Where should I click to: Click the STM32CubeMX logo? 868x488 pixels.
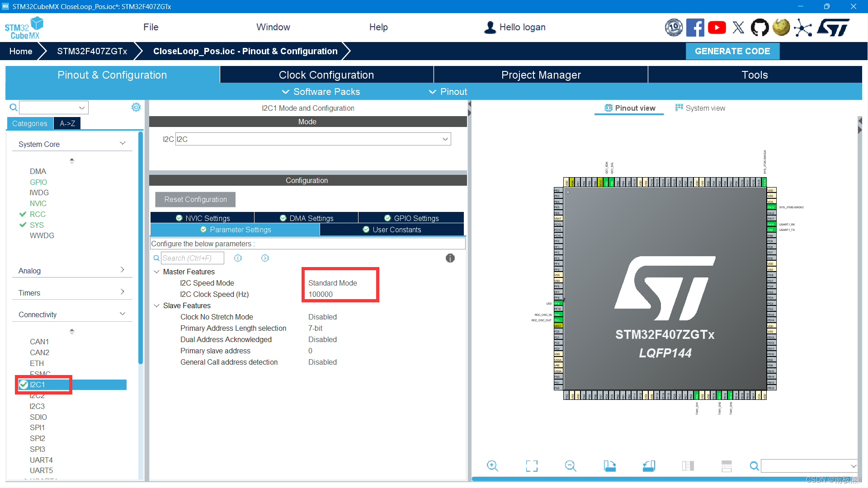(24, 28)
